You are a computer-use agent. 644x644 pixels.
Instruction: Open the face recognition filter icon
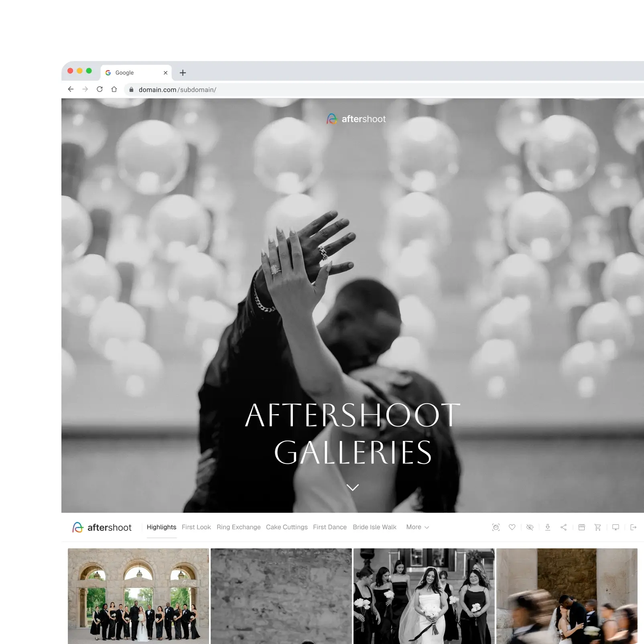click(496, 527)
